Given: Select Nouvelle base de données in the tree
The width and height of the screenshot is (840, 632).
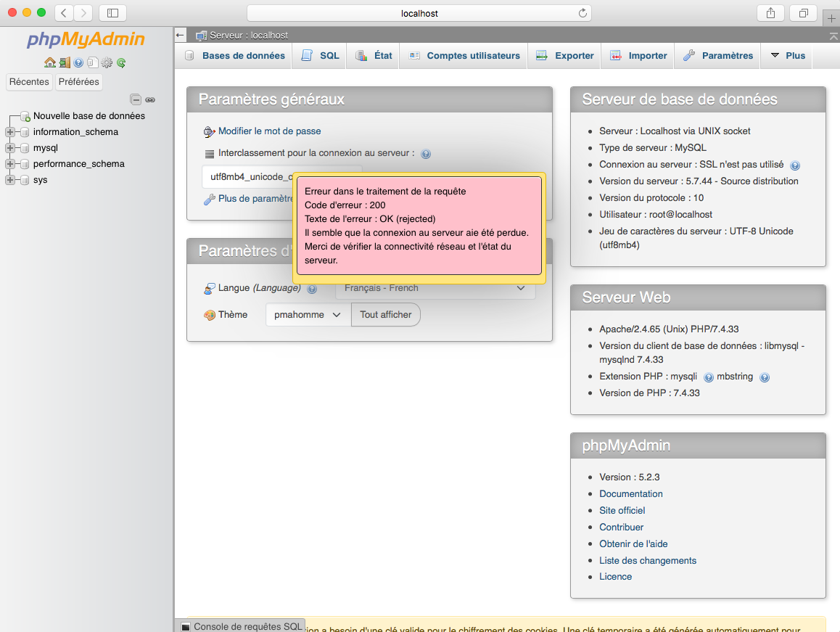Looking at the screenshot, I should point(88,116).
